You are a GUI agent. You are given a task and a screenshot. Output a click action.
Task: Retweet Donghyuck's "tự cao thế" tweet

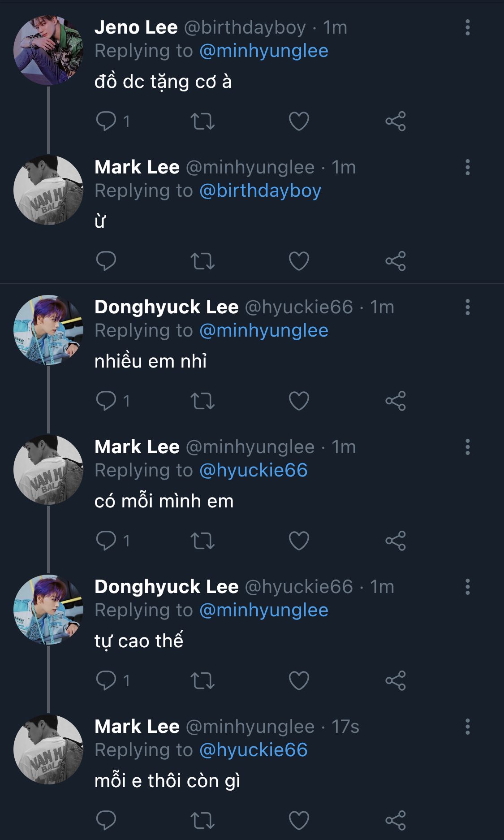click(x=202, y=680)
